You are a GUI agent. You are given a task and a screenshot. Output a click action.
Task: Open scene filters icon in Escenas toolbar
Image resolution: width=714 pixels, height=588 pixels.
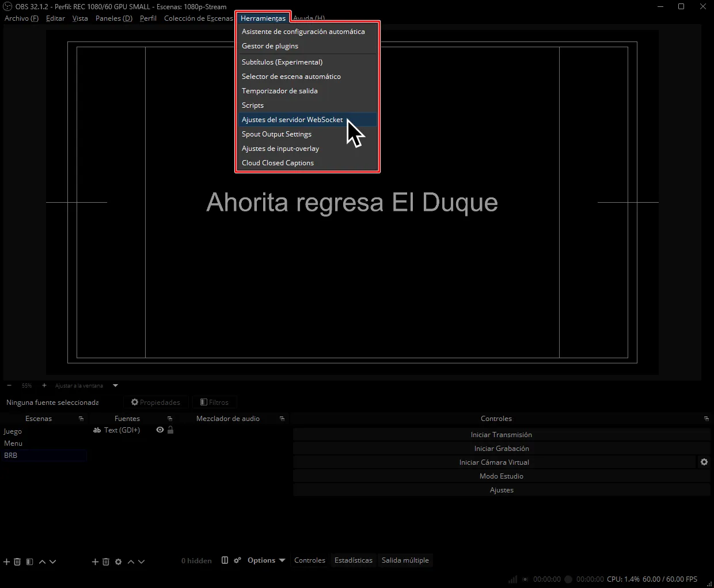tap(29, 562)
